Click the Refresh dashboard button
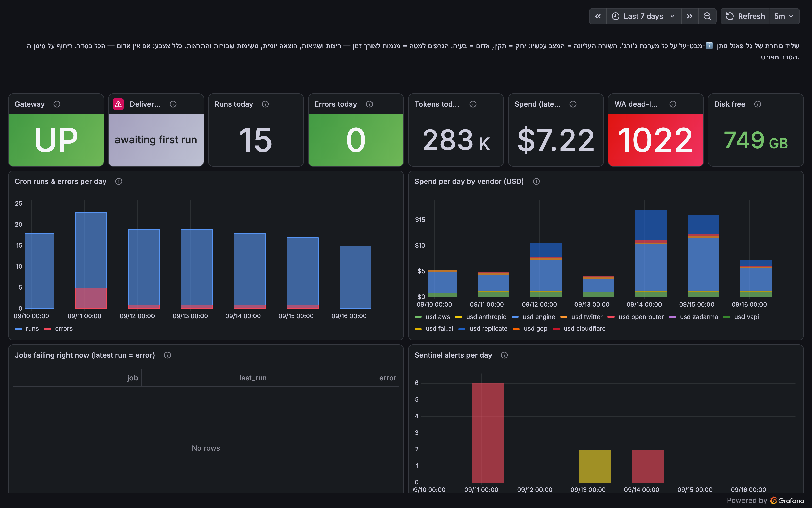 point(745,16)
